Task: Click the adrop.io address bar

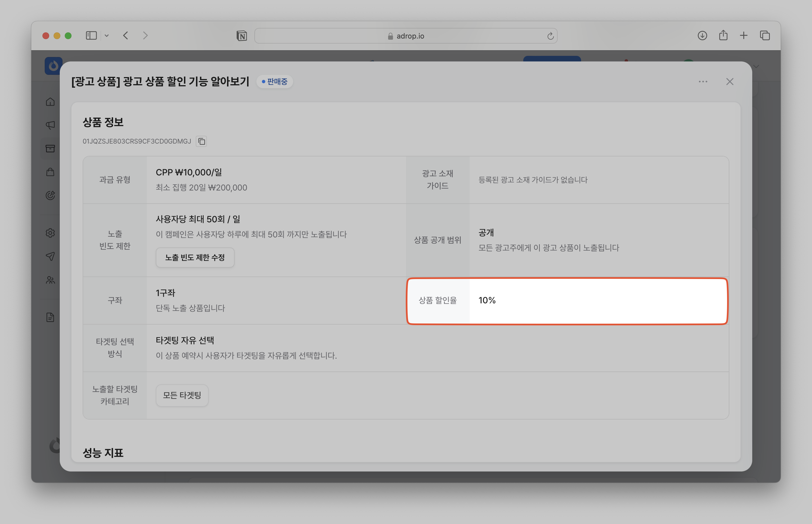Action: (405, 36)
